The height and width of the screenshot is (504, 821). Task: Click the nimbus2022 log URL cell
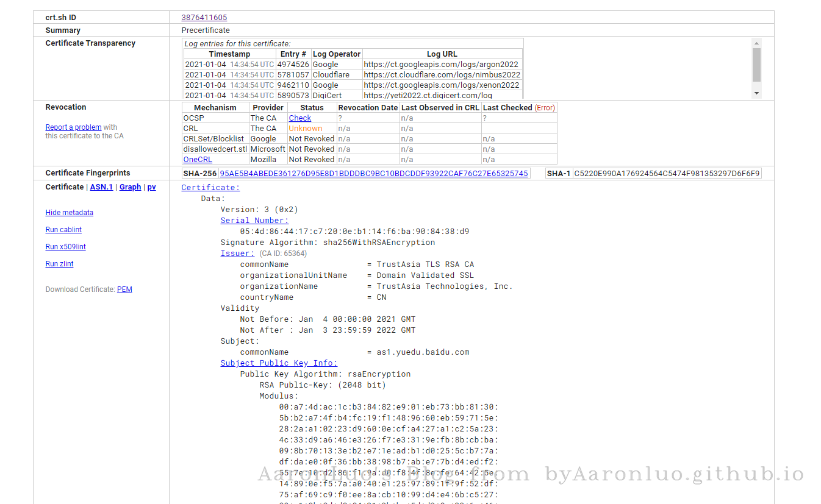(442, 75)
